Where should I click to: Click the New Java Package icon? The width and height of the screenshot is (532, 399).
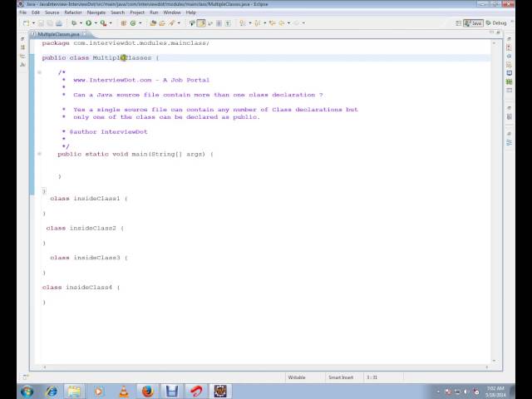coord(124,23)
